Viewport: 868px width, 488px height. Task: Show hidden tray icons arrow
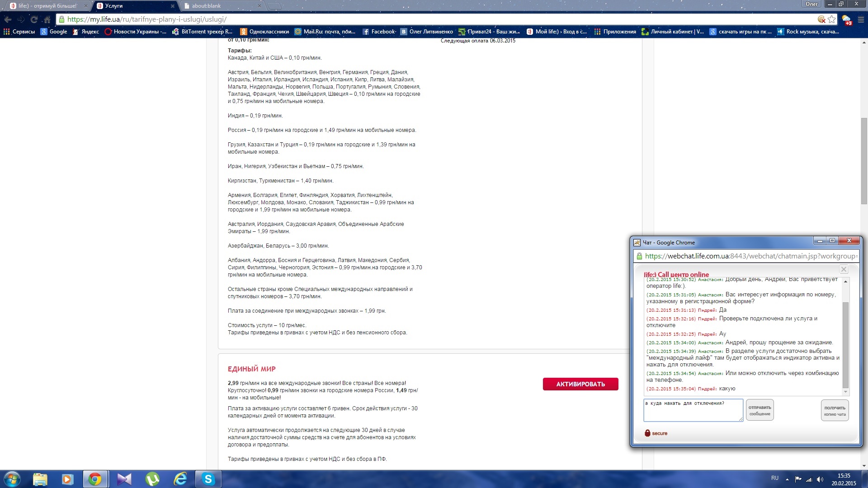click(x=787, y=479)
